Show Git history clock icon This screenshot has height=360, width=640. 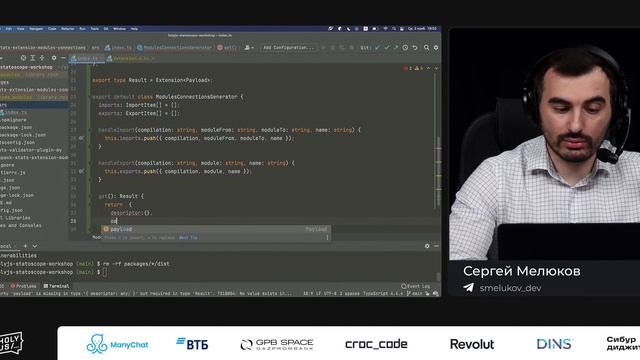405,48
